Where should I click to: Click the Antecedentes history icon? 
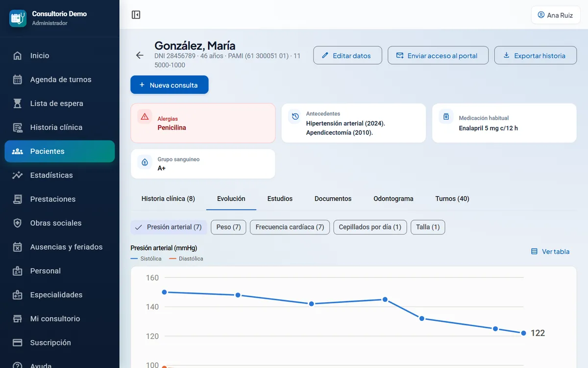pyautogui.click(x=295, y=116)
